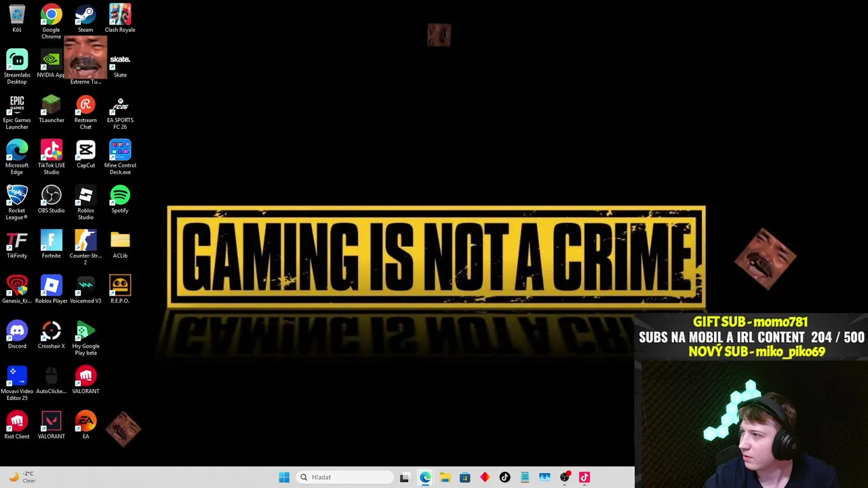Open the Notepad taskbar icon
The height and width of the screenshot is (488, 868).
[525, 477]
